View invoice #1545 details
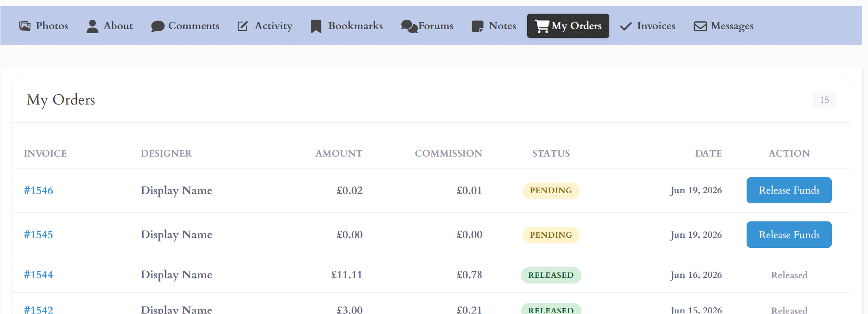 [38, 235]
